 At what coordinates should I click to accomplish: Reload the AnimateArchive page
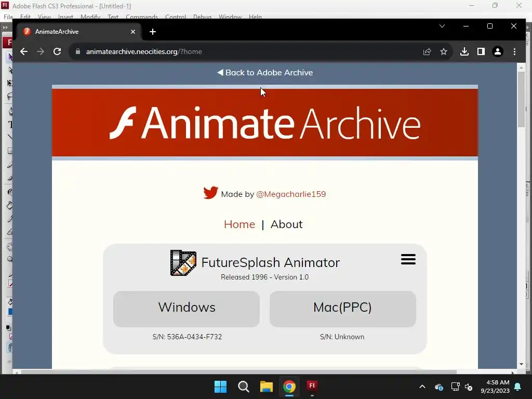pos(57,51)
